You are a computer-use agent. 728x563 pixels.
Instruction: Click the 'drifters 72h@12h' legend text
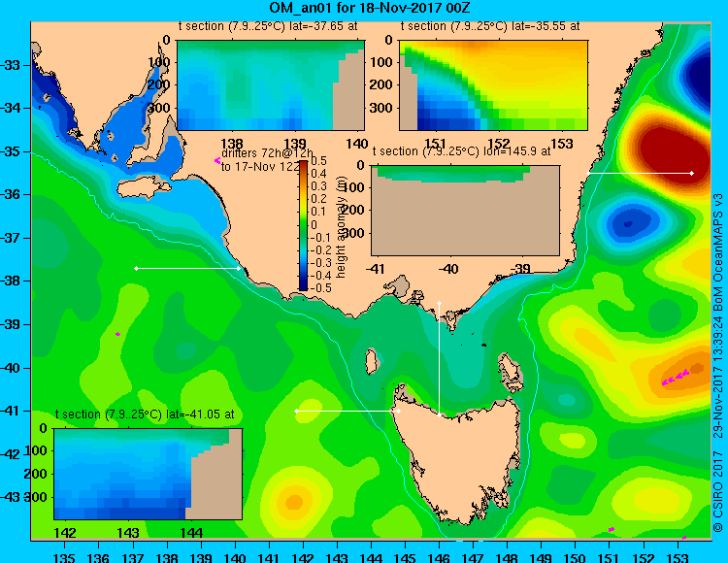click(x=267, y=153)
